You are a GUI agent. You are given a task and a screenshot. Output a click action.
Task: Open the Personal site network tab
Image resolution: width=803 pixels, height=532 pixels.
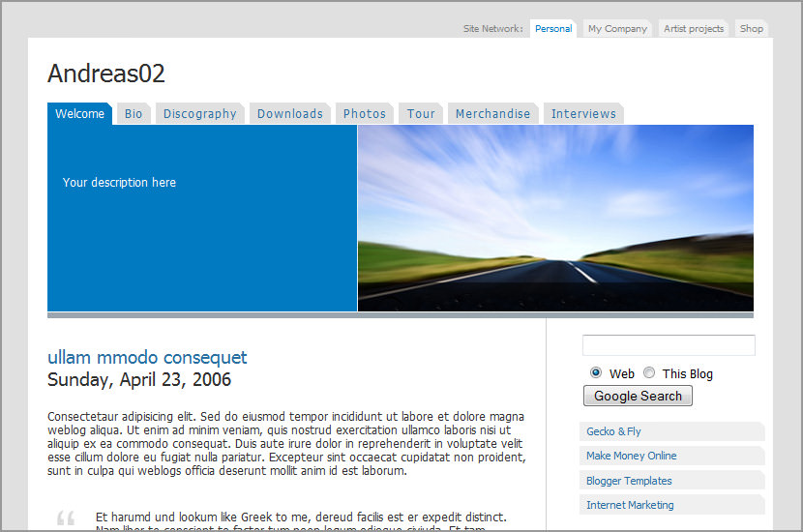point(553,29)
